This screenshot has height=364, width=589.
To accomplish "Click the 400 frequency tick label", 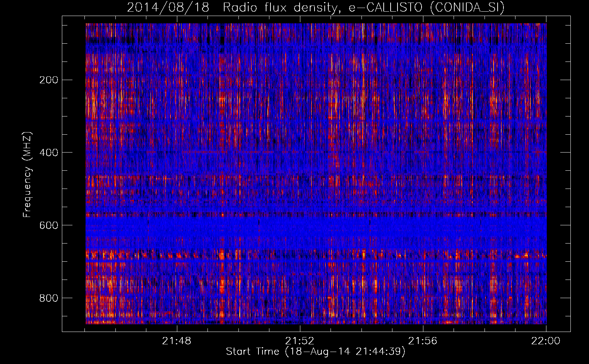I will click(49, 153).
